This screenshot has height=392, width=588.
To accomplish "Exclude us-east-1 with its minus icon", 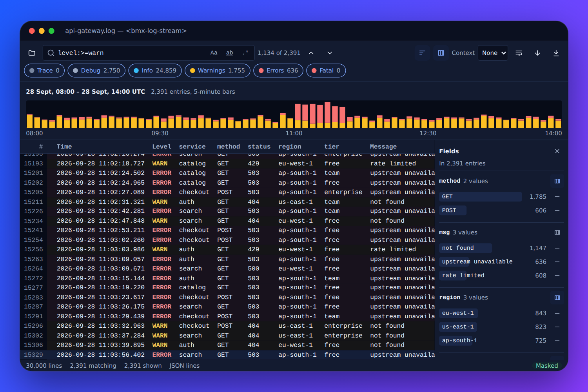I will (x=557, y=327).
